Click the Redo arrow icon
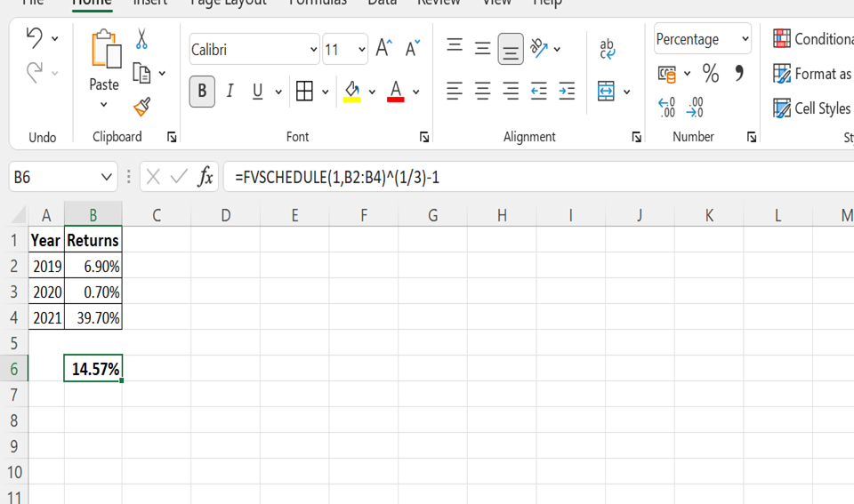This screenshot has height=504, width=854. pyautogui.click(x=35, y=72)
